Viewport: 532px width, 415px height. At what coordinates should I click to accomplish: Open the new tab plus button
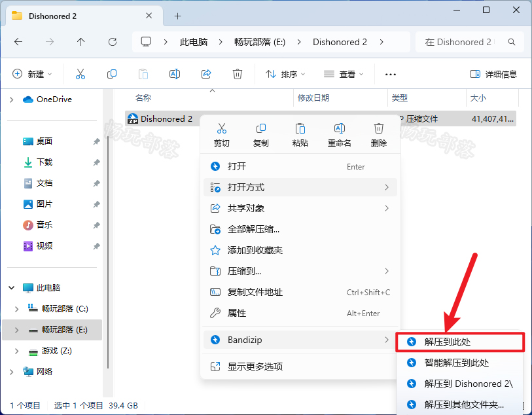177,16
